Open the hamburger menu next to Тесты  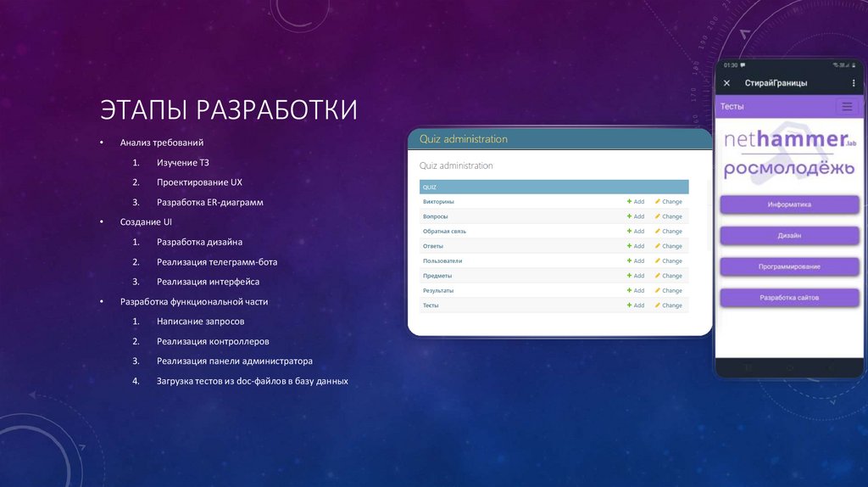[846, 107]
